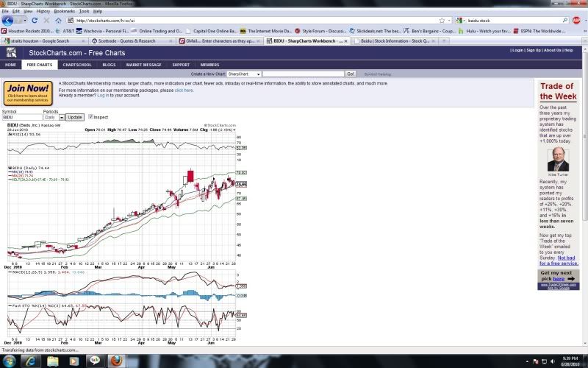Click the Sign Up link in header
Screen dimensions: 588x368
point(534,50)
